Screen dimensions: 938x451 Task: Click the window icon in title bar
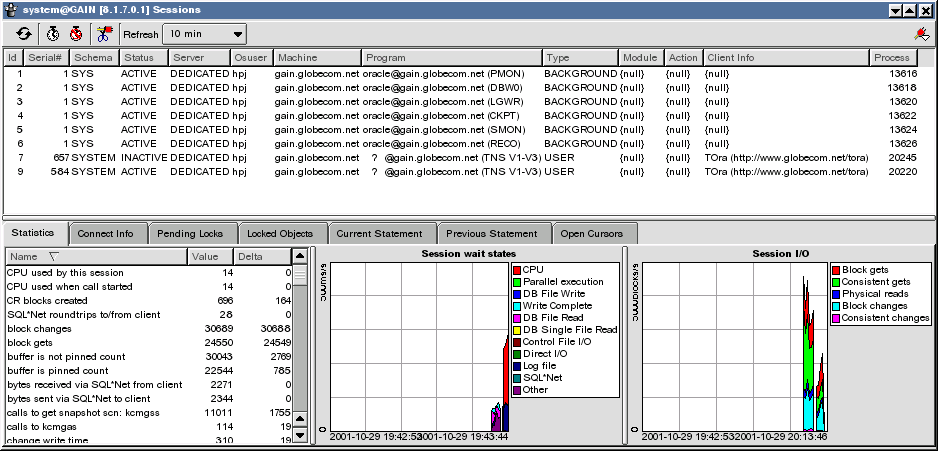pos(10,9)
